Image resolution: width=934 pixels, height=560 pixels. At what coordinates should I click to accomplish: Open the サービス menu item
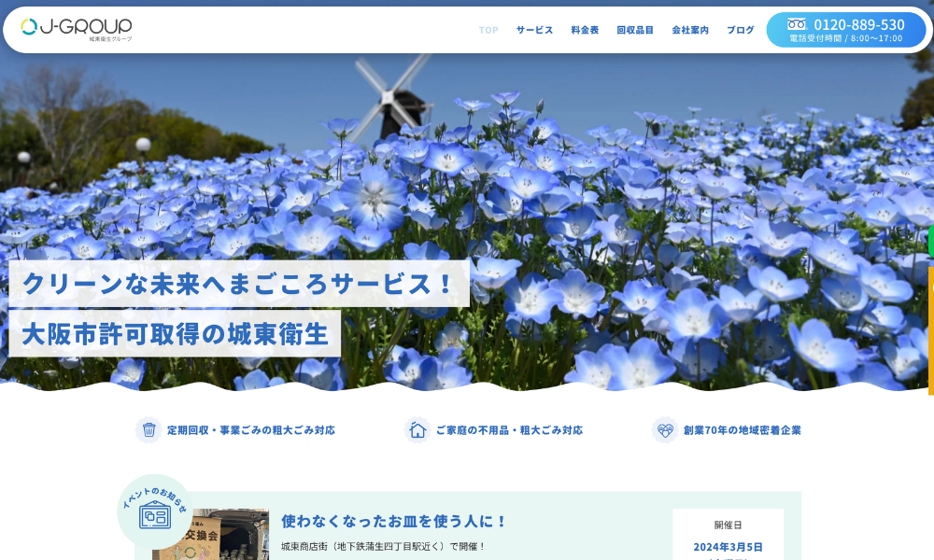point(534,30)
